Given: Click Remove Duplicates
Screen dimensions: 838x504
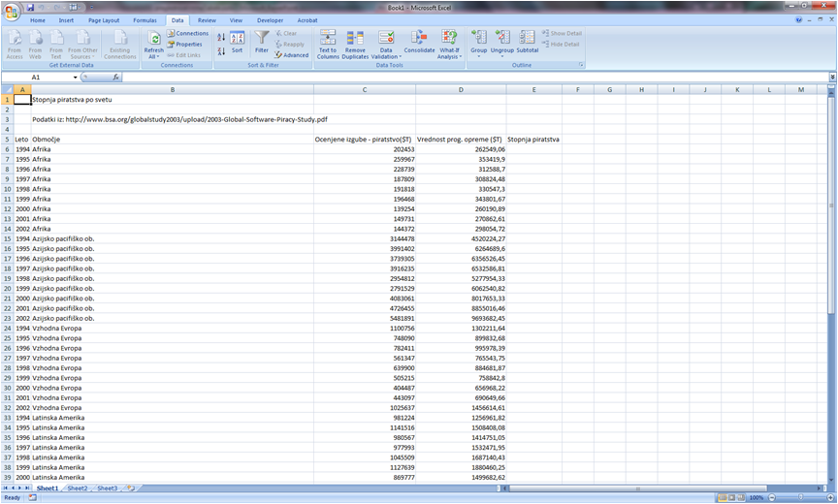Looking at the screenshot, I should coord(355,45).
